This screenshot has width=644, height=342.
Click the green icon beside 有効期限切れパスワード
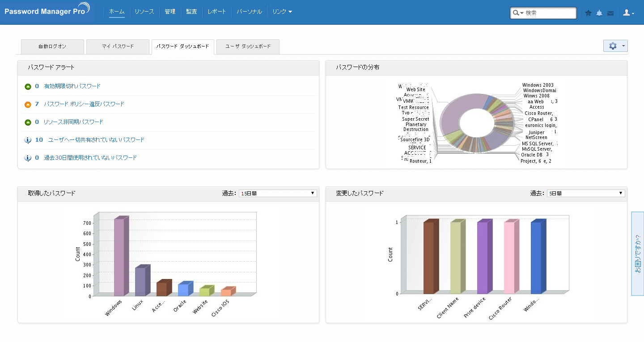[x=28, y=86]
